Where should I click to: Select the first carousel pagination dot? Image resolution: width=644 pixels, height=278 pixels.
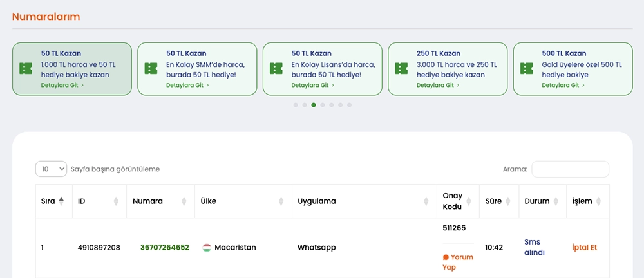tap(296, 105)
